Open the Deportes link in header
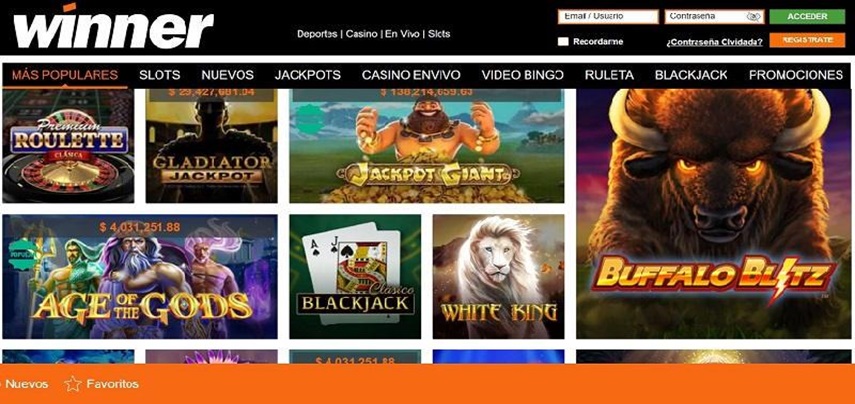 point(317,34)
